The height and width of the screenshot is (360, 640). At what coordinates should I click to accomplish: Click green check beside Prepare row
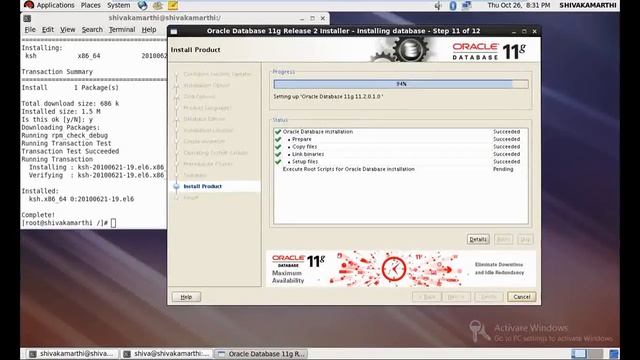[x=278, y=139]
